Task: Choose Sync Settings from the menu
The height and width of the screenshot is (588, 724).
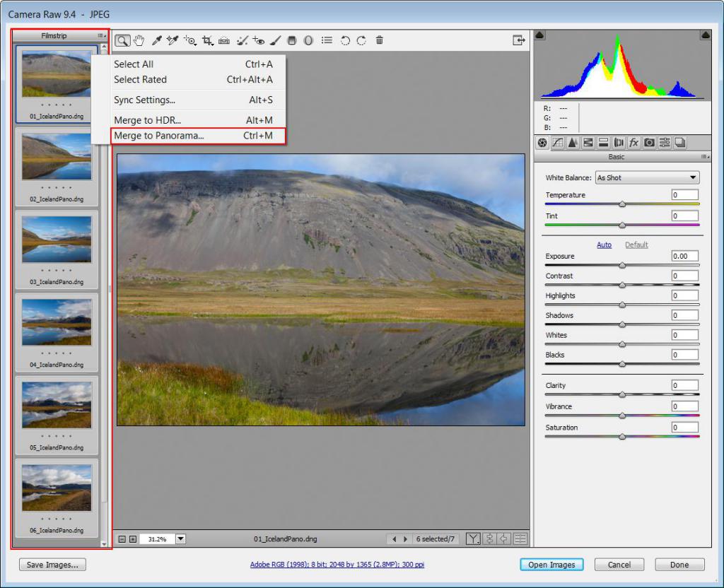Action: (193, 100)
